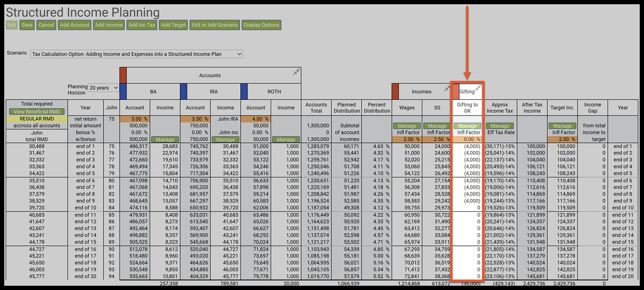Select Target Inc. Infl Factor 2.00 % field

click(562, 139)
